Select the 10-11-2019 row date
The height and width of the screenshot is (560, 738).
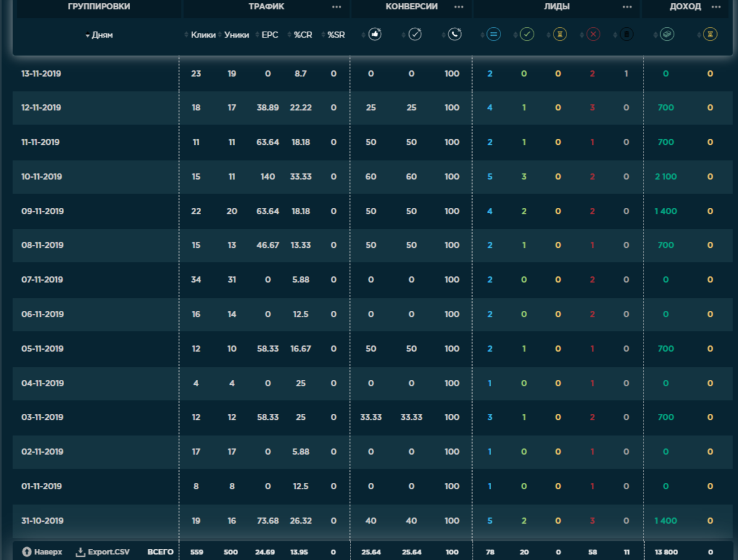pos(41,176)
